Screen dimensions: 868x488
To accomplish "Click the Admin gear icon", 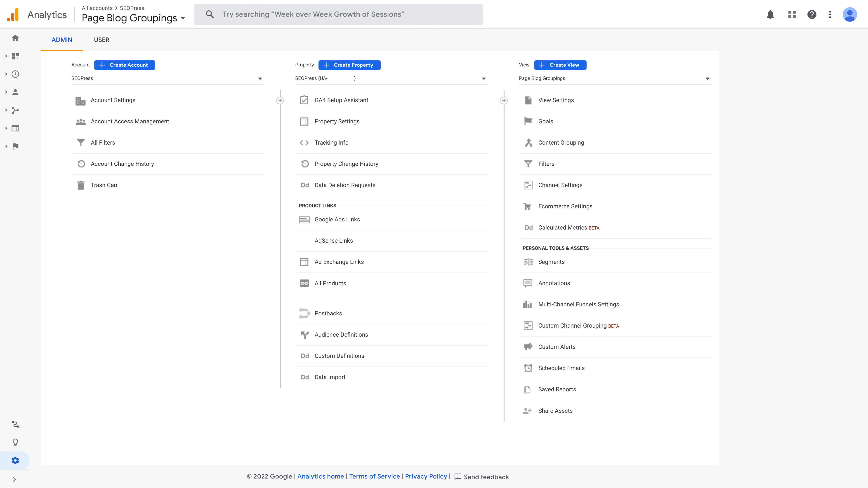I will [15, 460].
